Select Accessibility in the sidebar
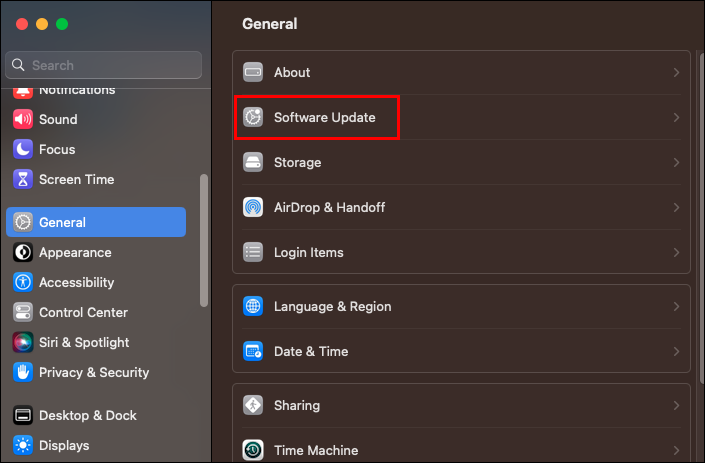The image size is (705, 463). pos(76,282)
